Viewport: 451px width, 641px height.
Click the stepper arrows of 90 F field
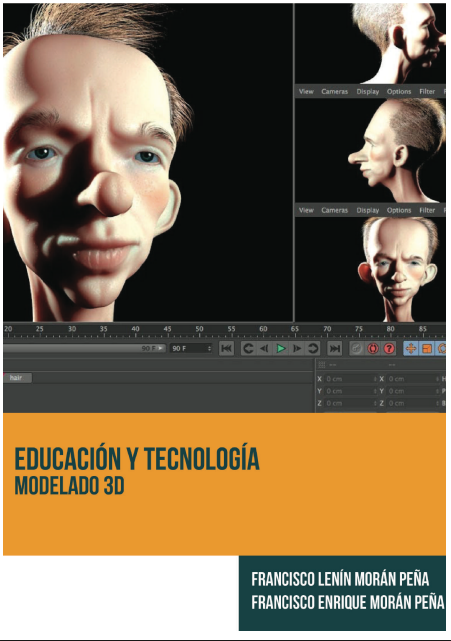pos(209,348)
